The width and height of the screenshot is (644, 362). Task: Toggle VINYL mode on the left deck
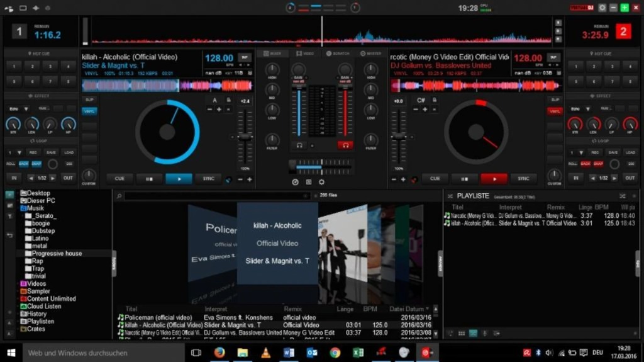pos(89,111)
